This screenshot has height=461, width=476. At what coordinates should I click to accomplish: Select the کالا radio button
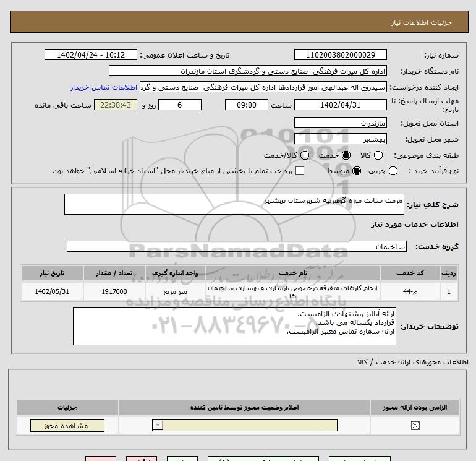coord(378,155)
